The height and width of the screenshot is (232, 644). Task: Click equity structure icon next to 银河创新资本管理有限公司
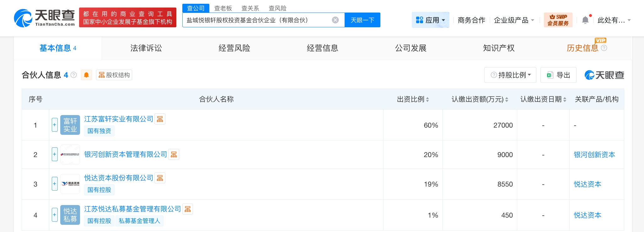[x=174, y=155]
